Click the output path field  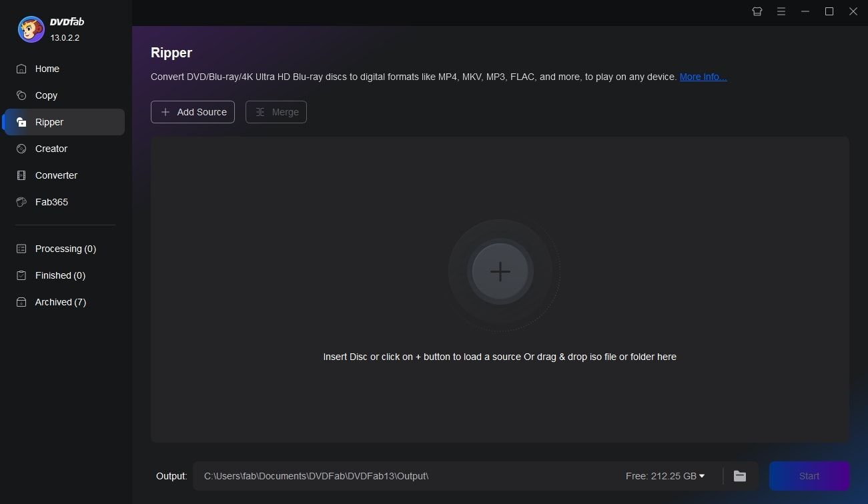click(407, 476)
